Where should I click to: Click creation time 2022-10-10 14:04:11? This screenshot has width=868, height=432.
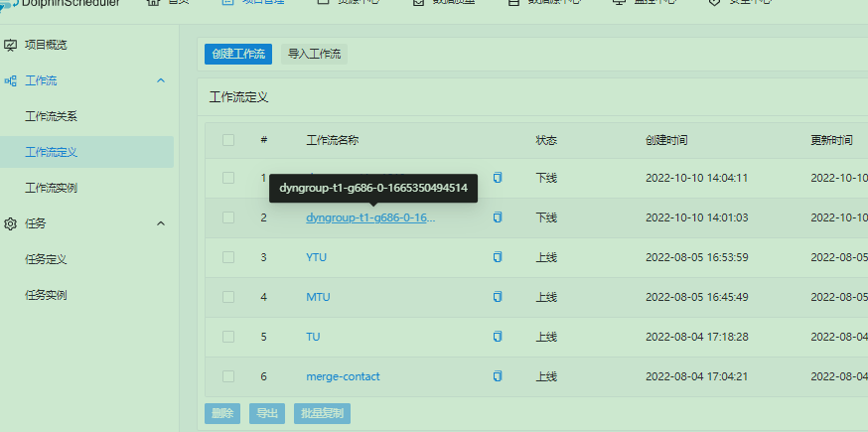click(x=697, y=179)
